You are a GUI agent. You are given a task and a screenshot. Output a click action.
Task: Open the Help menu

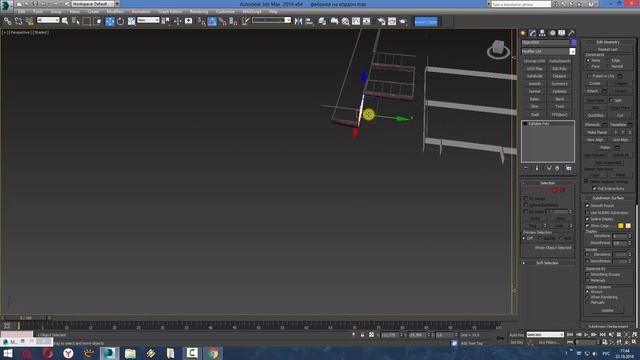point(273,11)
